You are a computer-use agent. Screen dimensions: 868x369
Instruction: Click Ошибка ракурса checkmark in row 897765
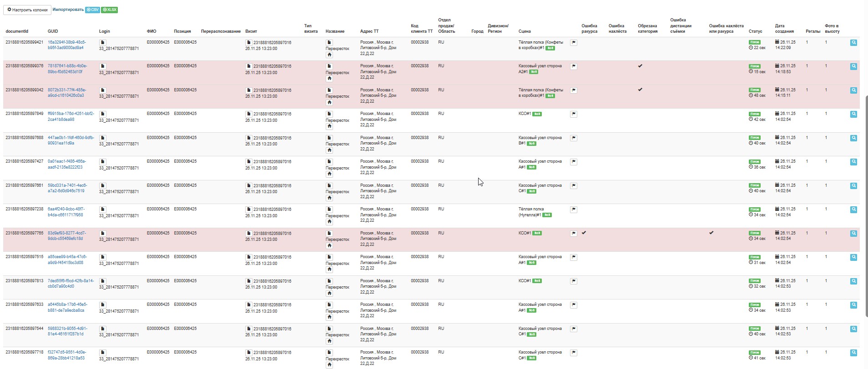pos(584,233)
